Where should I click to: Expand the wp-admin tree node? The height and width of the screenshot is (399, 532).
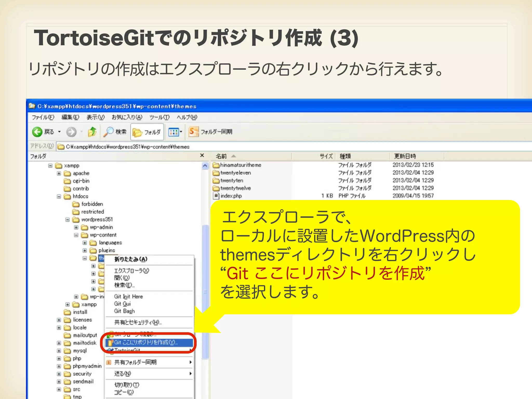(x=76, y=227)
